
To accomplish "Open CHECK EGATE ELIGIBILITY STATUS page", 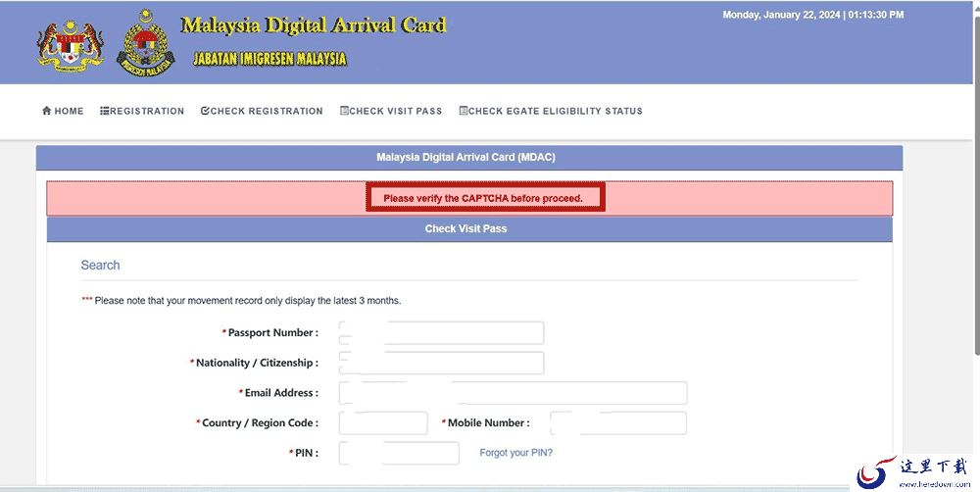I will 551,111.
